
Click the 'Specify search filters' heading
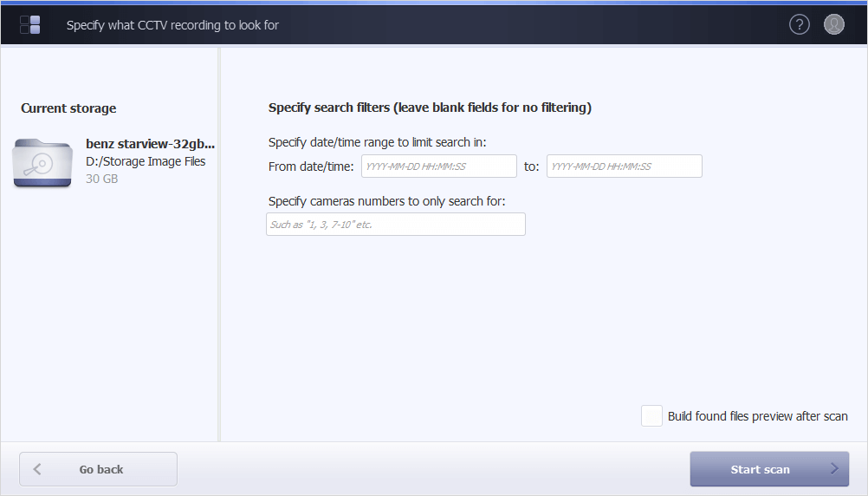[430, 108]
